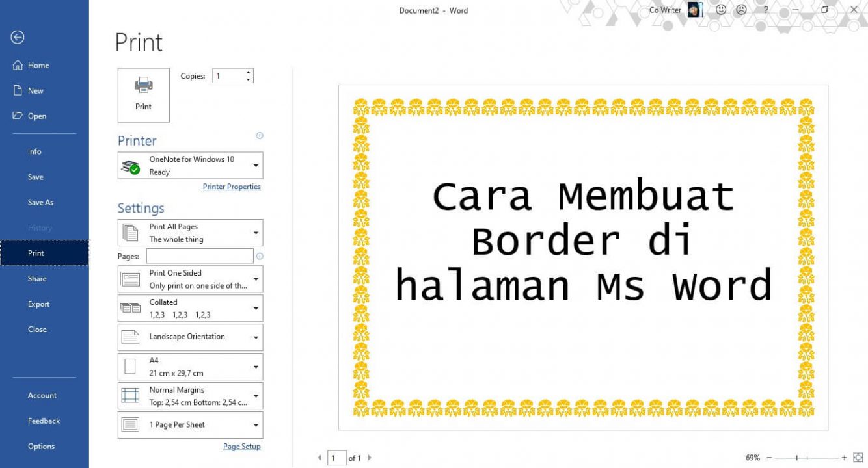Select Export in the left sidebar
Image resolution: width=868 pixels, height=468 pixels.
38,304
